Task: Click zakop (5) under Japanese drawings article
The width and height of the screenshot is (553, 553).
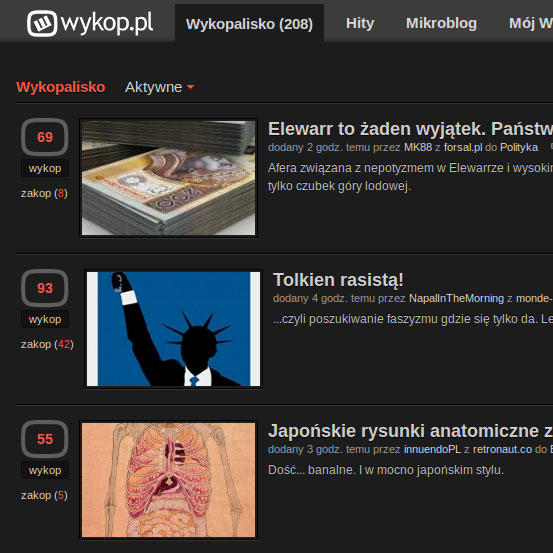Action: pos(44,495)
